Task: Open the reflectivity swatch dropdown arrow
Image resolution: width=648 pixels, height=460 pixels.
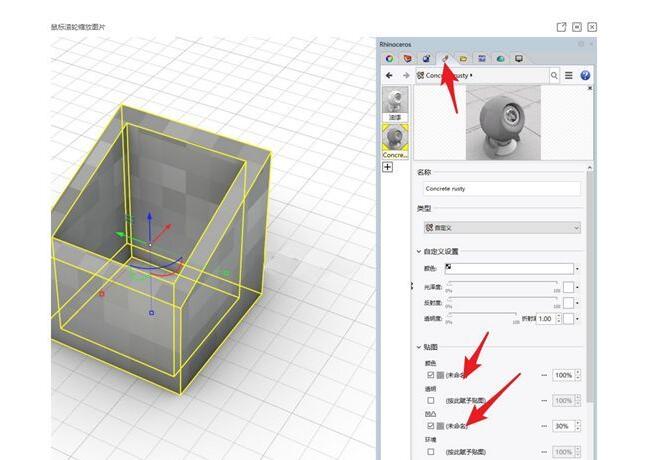Action: [x=577, y=303]
